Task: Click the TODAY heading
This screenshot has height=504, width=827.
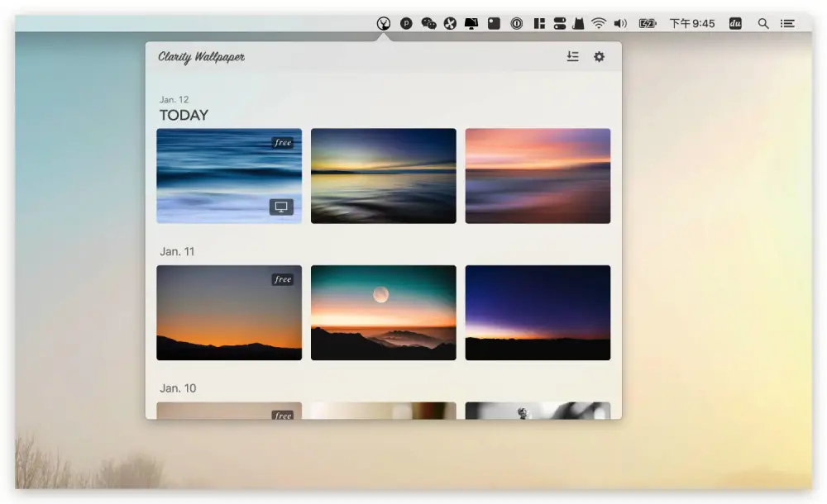Action: (x=184, y=115)
